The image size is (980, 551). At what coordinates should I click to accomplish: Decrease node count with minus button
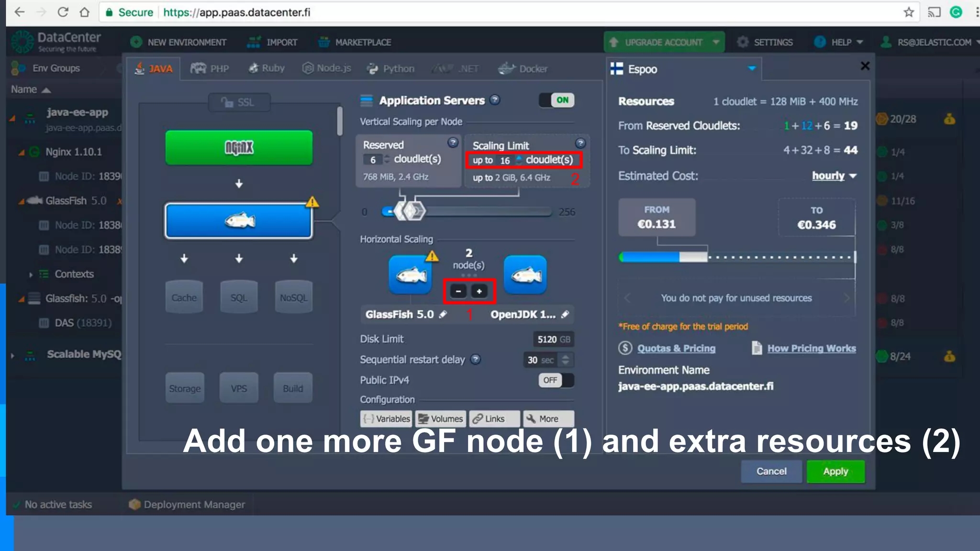tap(458, 291)
